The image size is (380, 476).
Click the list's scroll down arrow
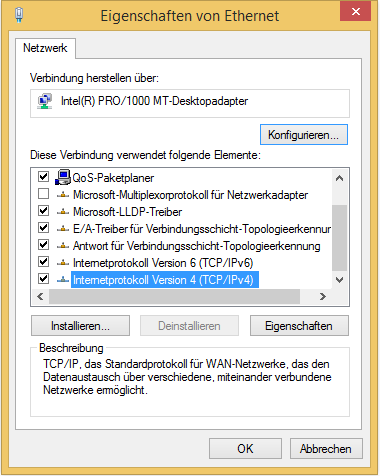[340, 280]
